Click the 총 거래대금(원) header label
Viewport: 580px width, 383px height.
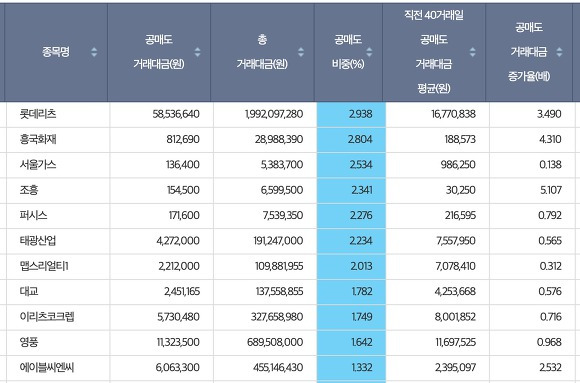tap(262, 52)
